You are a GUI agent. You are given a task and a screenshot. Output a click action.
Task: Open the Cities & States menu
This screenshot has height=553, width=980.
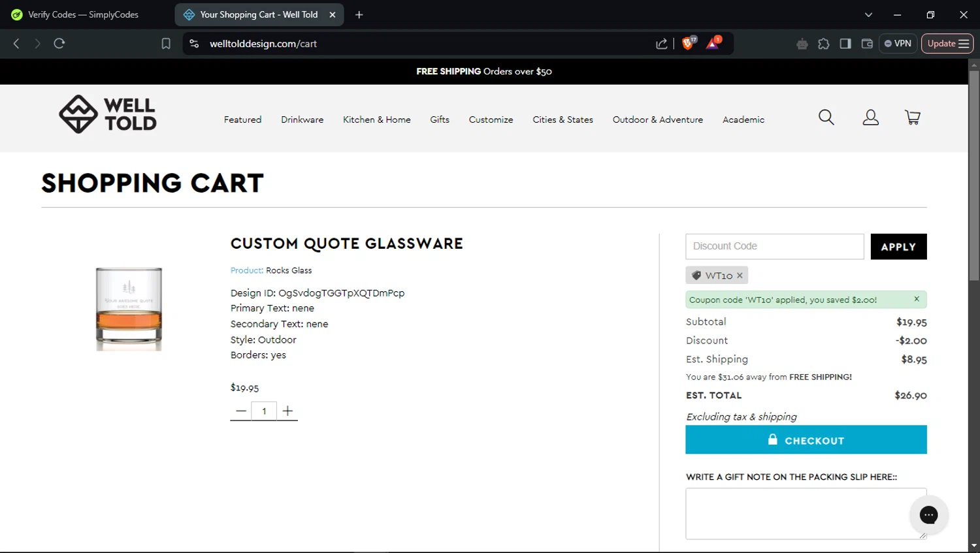[x=563, y=119]
